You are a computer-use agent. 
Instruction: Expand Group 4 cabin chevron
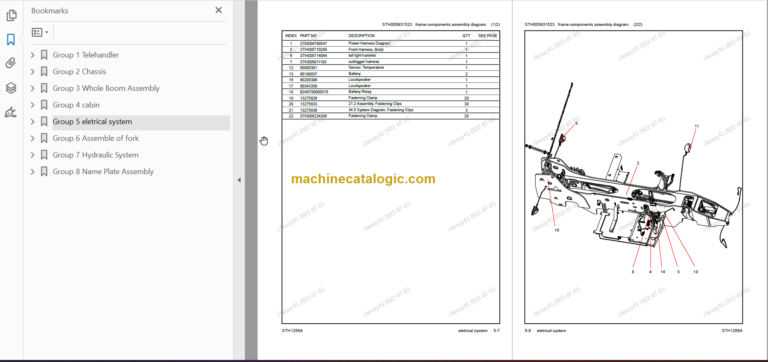pos(32,105)
